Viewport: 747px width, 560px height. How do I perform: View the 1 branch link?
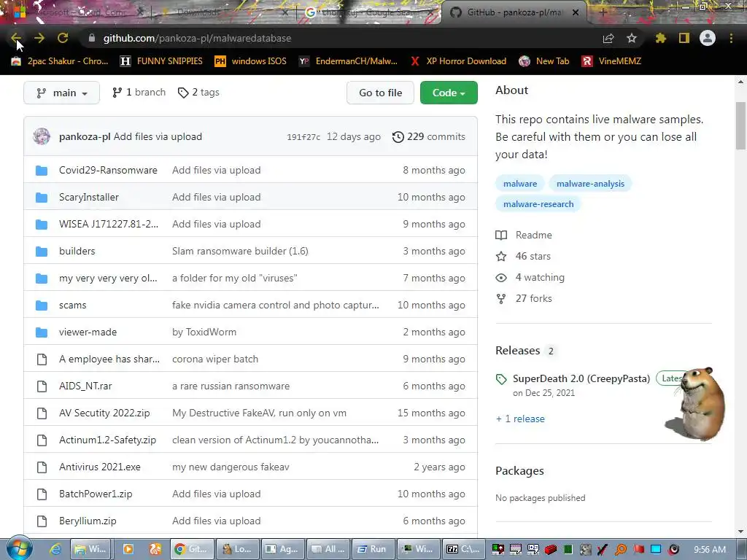(139, 93)
